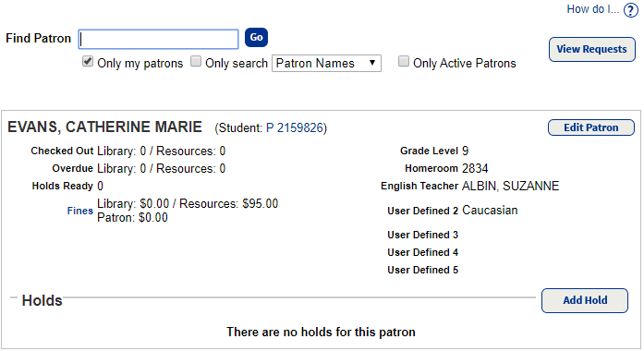Enable the Only search checkbox

[196, 62]
